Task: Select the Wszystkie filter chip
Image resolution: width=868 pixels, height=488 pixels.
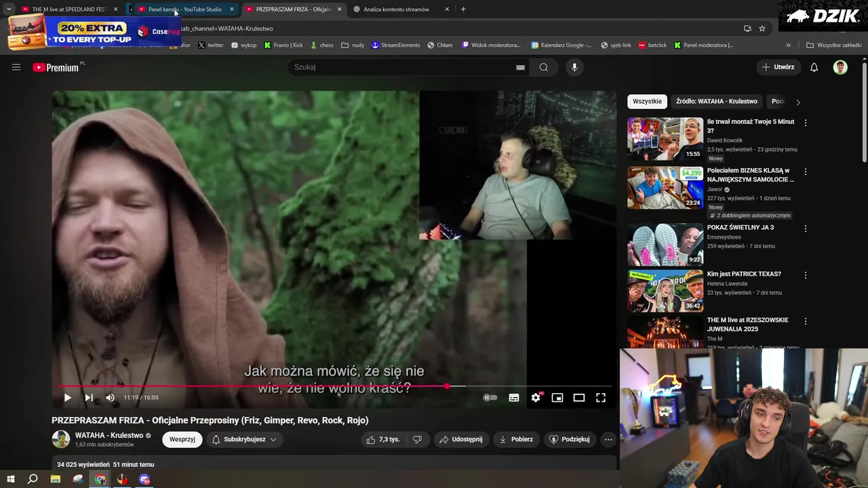Action: (x=647, y=102)
